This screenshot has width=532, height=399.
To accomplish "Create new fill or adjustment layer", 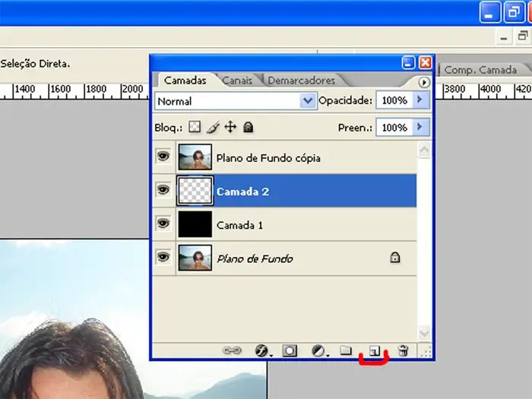I will point(319,350).
